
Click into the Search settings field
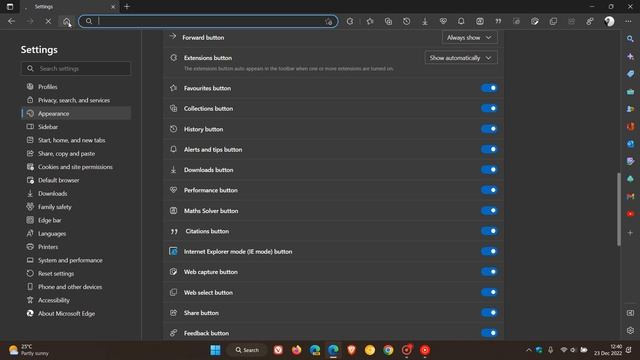(76, 68)
